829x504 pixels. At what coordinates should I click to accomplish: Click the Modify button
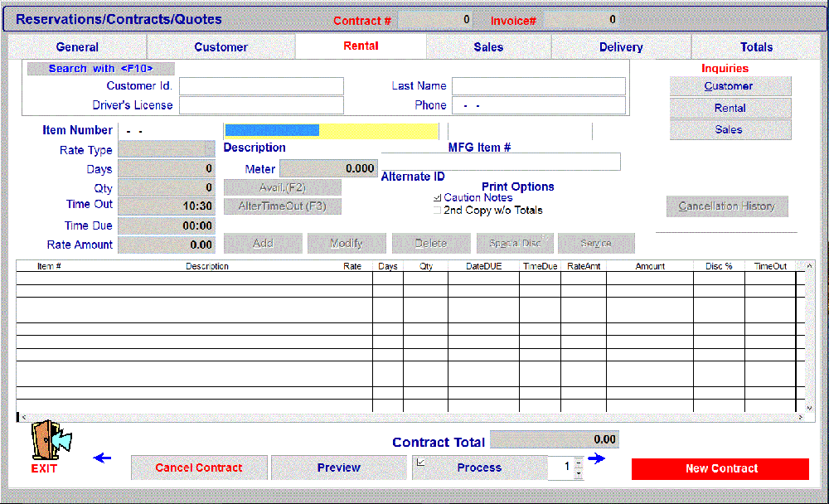[347, 243]
